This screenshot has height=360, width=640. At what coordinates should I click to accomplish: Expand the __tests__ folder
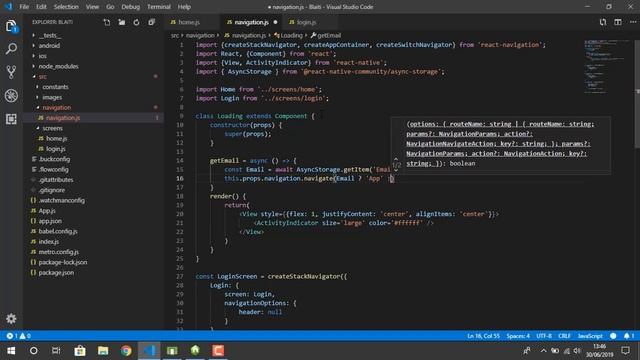[x=50, y=36]
